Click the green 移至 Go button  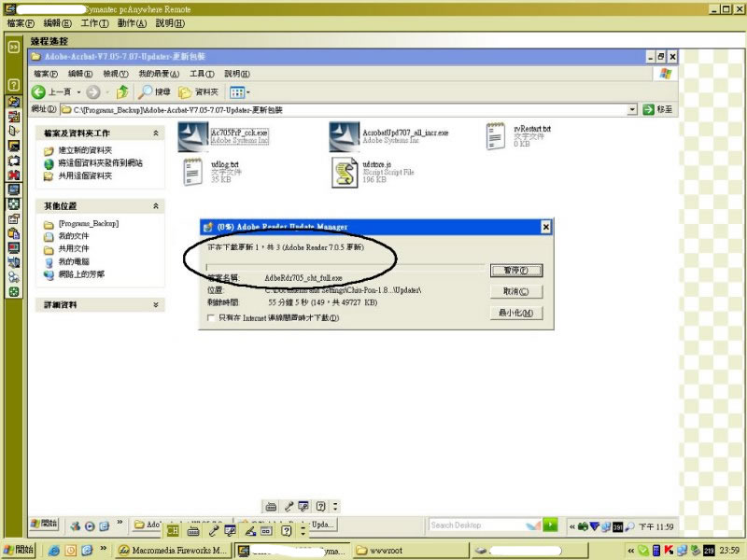coord(658,109)
